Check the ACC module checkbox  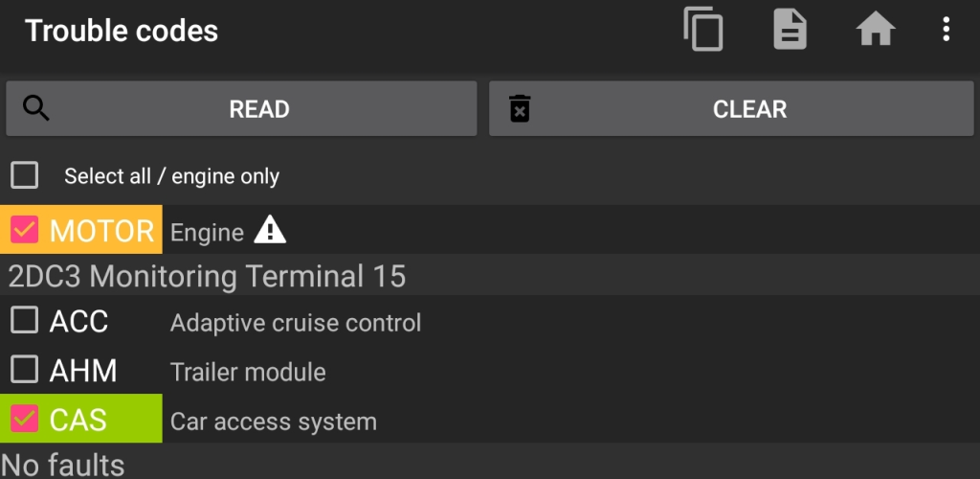coord(24,320)
